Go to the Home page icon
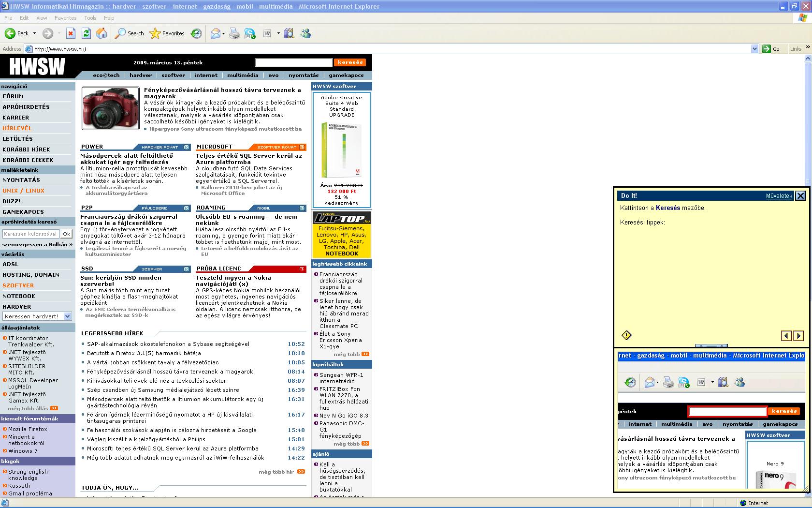This screenshot has width=812, height=508. click(101, 33)
